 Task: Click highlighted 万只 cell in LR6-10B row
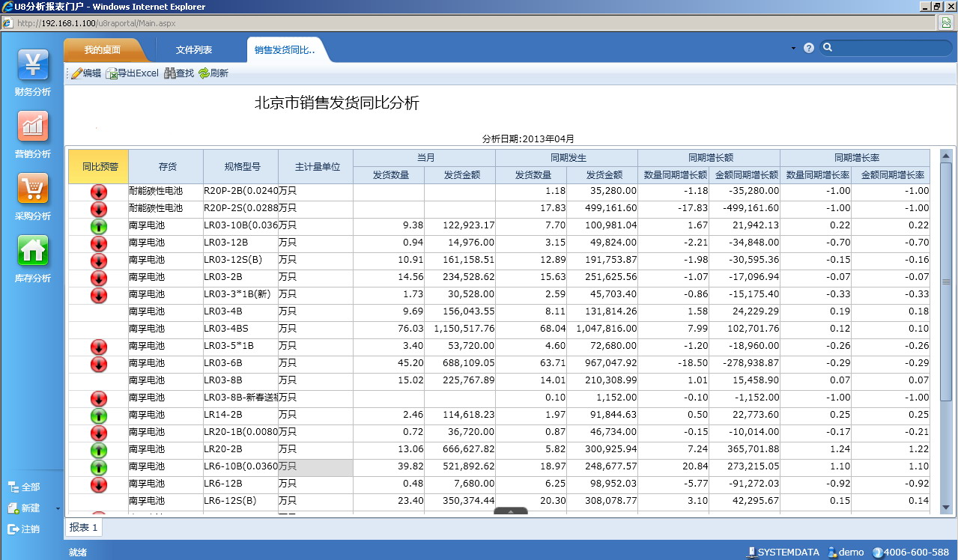tap(316, 466)
